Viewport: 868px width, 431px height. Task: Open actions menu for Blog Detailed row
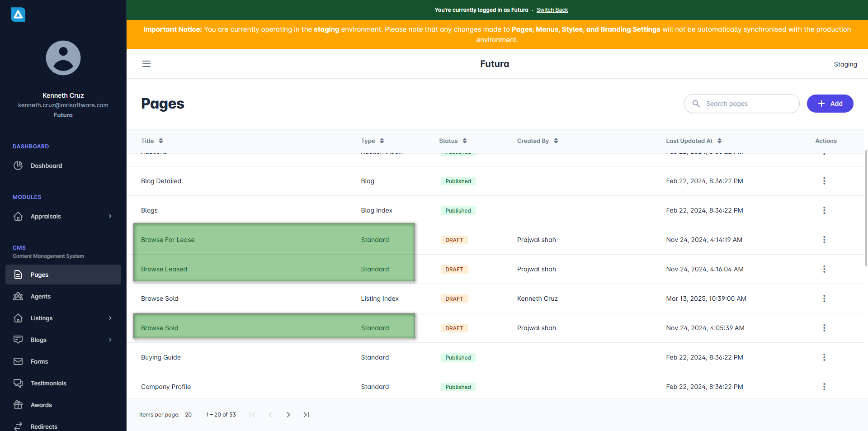[824, 181]
